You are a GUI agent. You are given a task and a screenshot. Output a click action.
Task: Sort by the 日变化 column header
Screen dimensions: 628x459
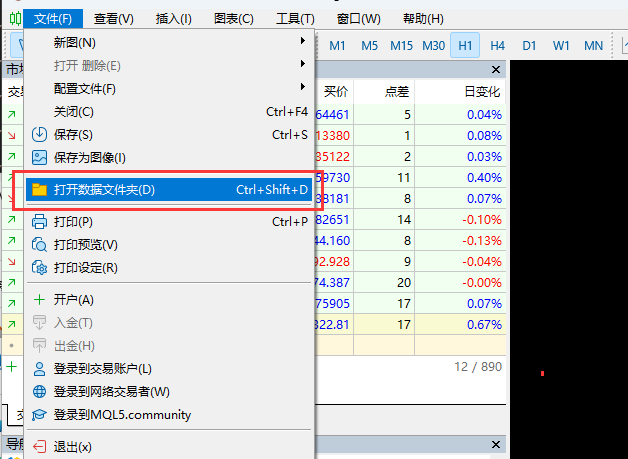point(482,92)
